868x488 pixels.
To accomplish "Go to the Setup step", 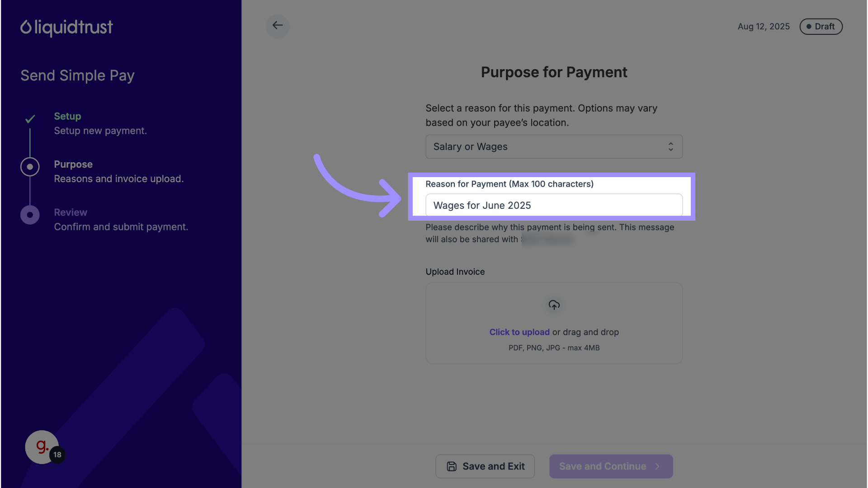I will [x=67, y=117].
